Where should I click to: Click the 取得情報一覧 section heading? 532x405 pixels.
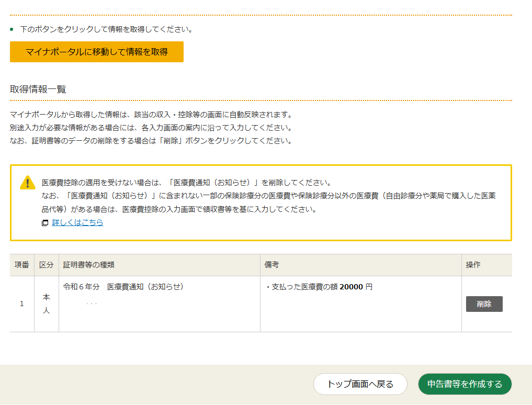[x=38, y=89]
